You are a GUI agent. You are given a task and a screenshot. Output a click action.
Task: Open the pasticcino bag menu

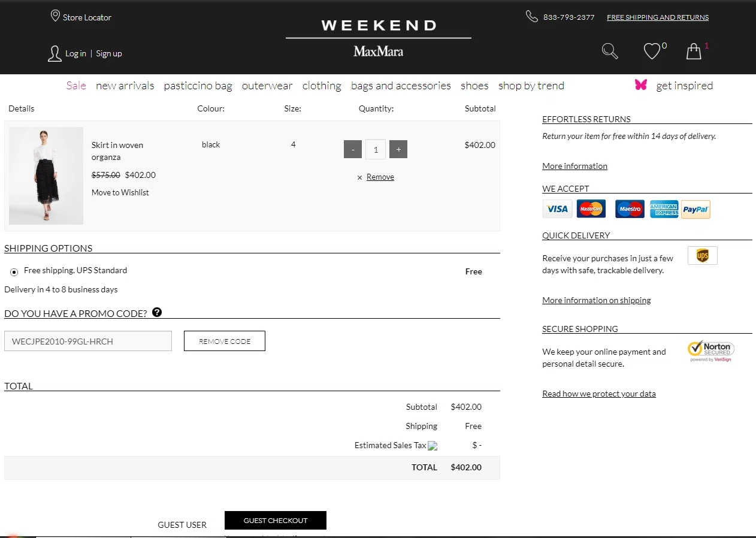[198, 86]
